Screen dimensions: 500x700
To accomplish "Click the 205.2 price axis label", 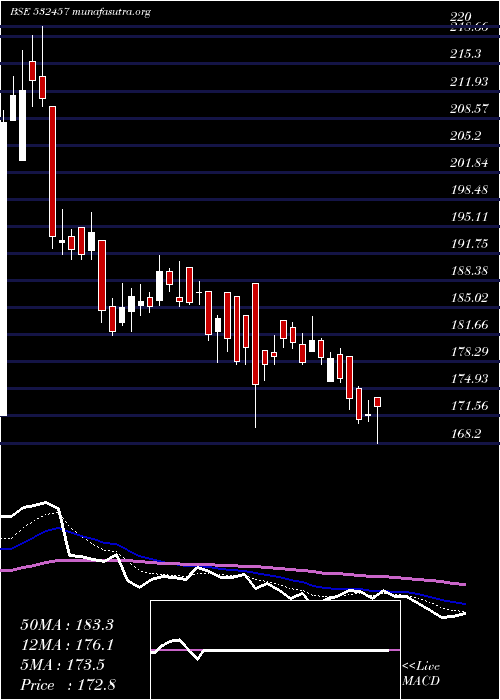I will point(466,135).
